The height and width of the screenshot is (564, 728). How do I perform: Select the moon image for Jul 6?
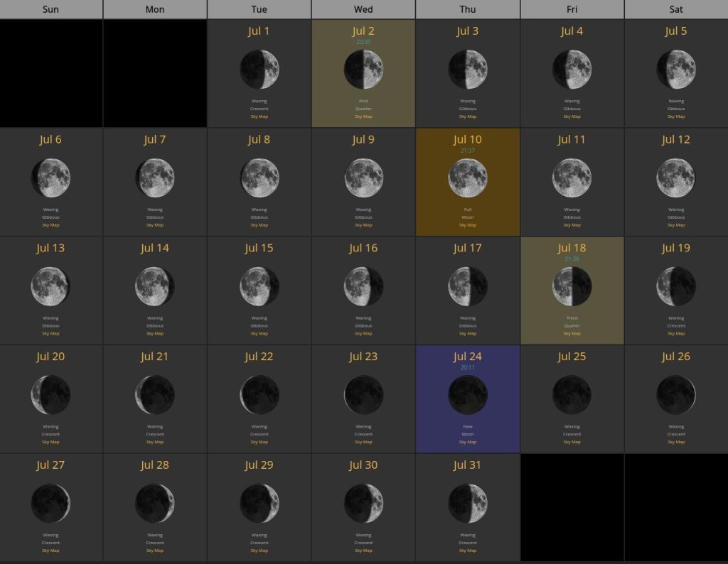pyautogui.click(x=50, y=178)
